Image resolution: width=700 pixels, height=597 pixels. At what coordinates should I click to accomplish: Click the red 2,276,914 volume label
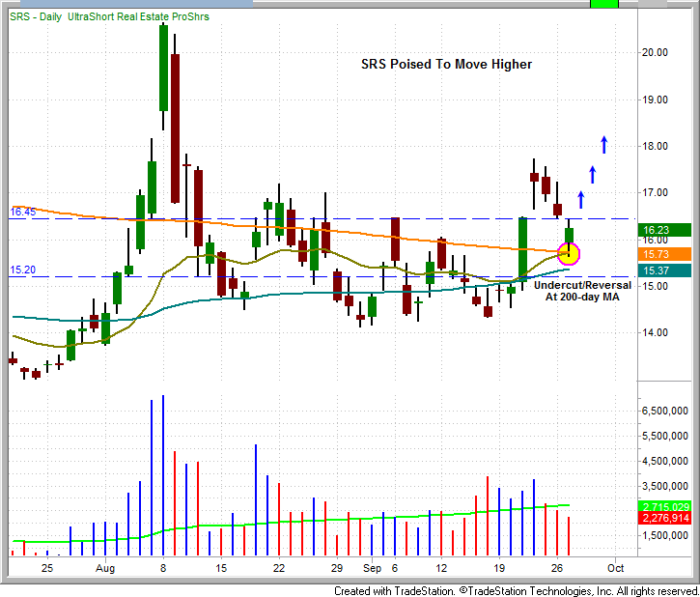[x=664, y=518]
